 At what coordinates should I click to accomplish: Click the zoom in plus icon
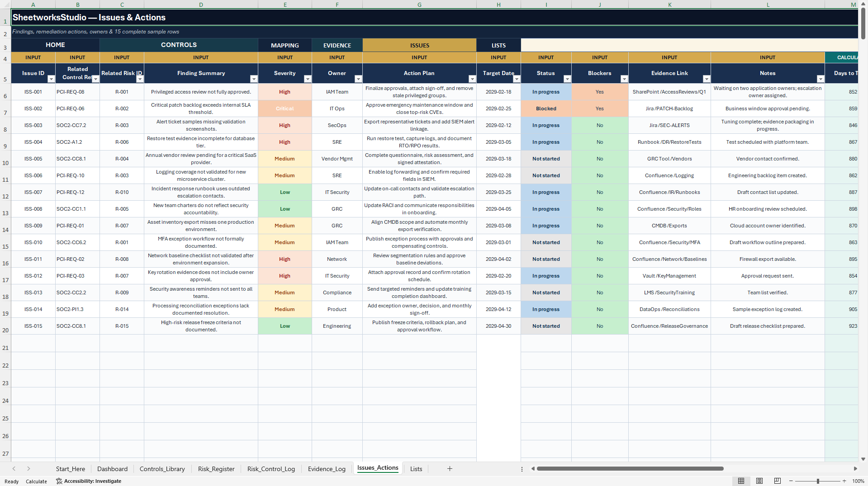pos(844,481)
